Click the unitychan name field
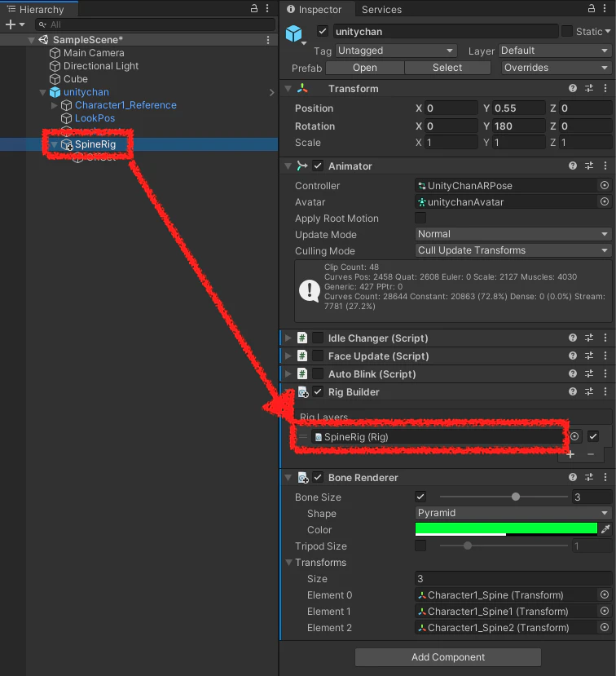616x676 pixels. (x=446, y=32)
